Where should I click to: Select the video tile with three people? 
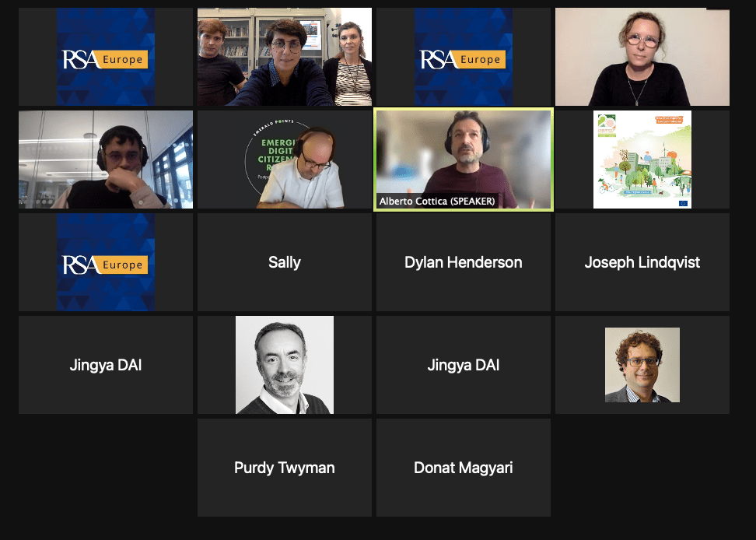tap(285, 57)
